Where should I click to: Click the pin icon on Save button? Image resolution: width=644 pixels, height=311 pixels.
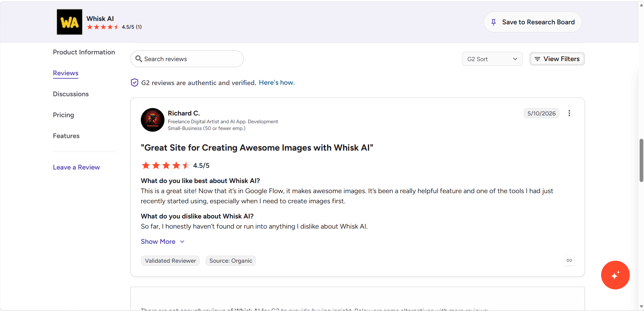click(x=493, y=22)
